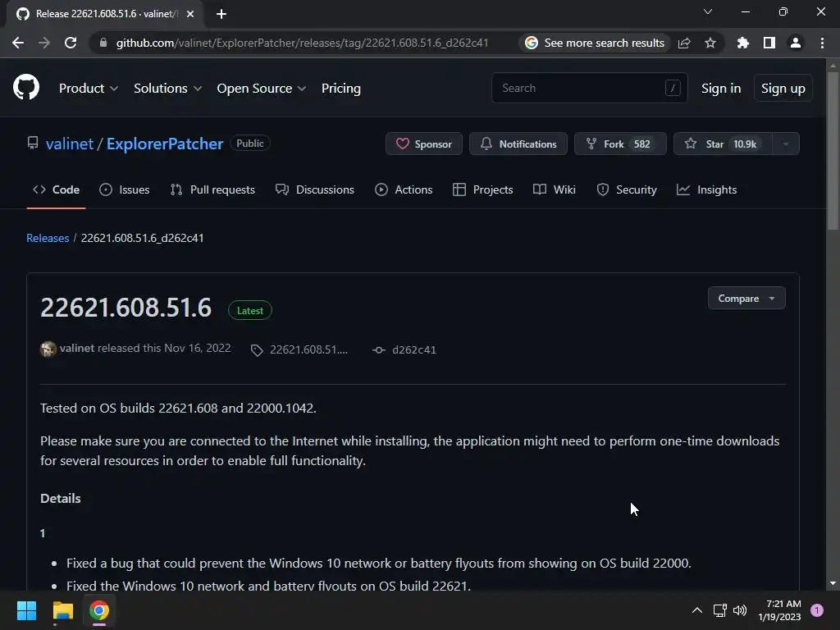Go to the Releases breadcrumb

pyautogui.click(x=48, y=238)
